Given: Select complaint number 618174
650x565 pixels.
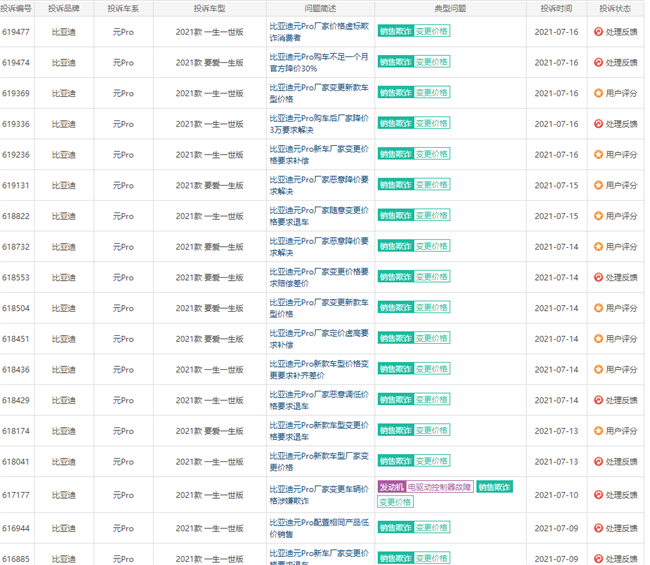Looking at the screenshot, I should point(16,431).
